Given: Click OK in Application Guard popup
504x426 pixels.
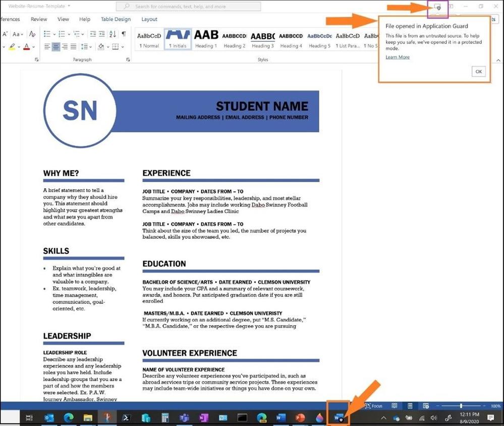Looking at the screenshot, I should [x=479, y=72].
